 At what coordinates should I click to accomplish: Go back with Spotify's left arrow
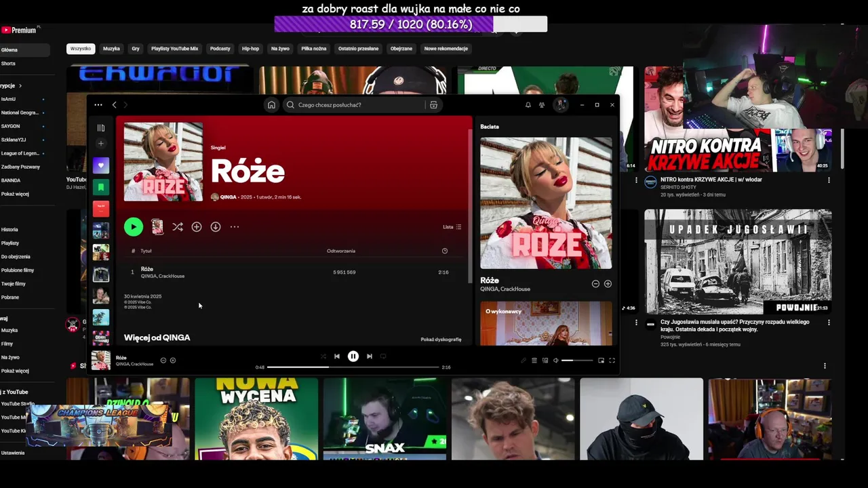click(114, 105)
